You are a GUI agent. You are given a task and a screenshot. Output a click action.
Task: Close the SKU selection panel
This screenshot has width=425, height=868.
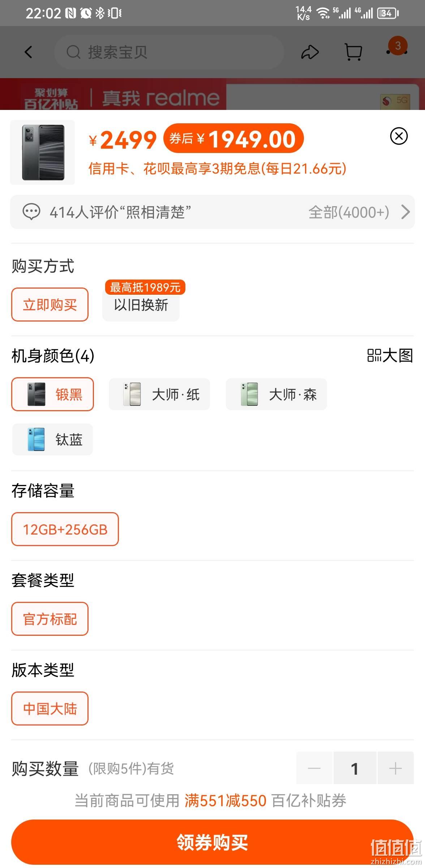click(399, 136)
